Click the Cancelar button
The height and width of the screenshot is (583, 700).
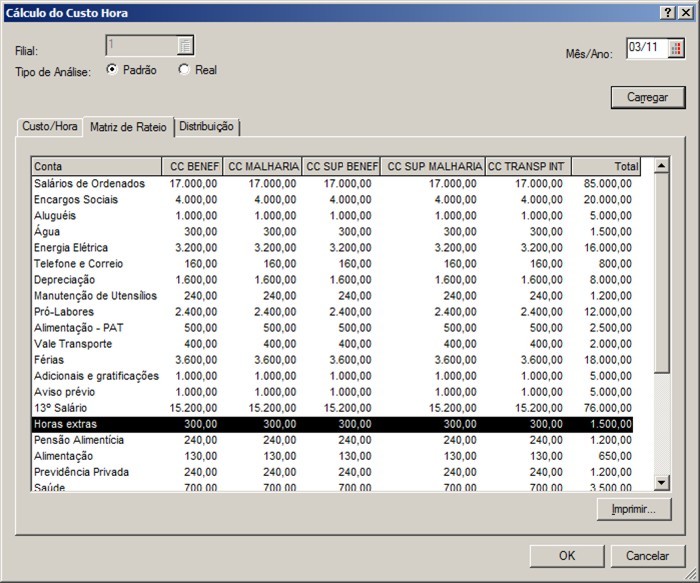647,556
